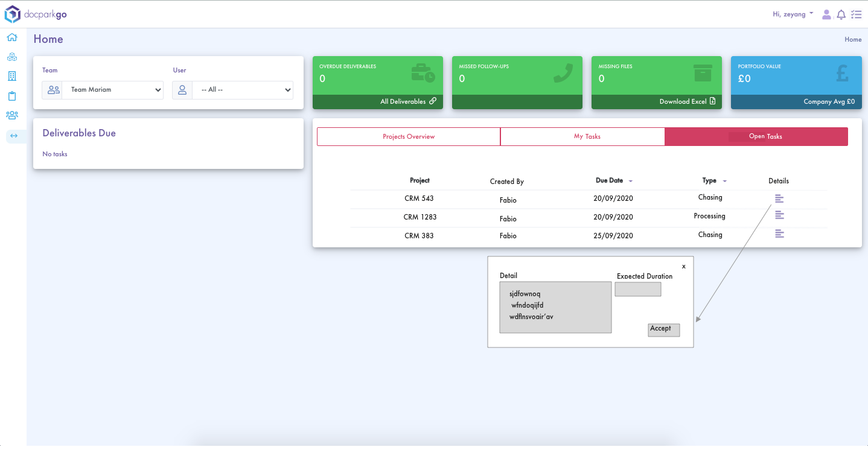The height and width of the screenshot is (450, 868).
Task: Open details icon for CRM 383 row
Action: [x=779, y=234]
